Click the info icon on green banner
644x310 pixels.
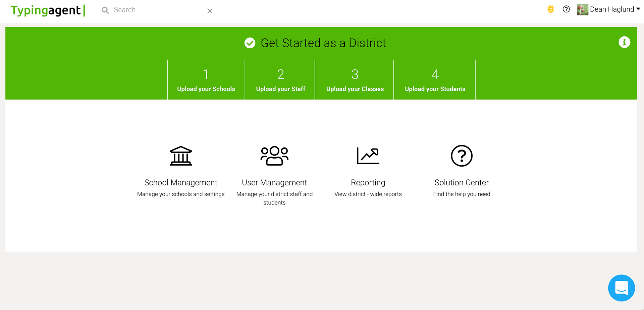click(x=624, y=42)
